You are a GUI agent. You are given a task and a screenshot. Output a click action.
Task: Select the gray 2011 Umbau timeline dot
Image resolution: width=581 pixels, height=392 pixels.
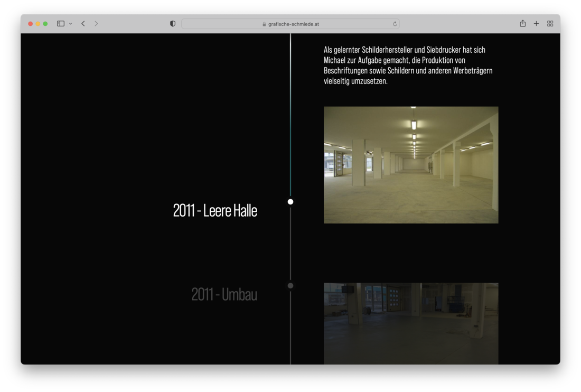290,286
